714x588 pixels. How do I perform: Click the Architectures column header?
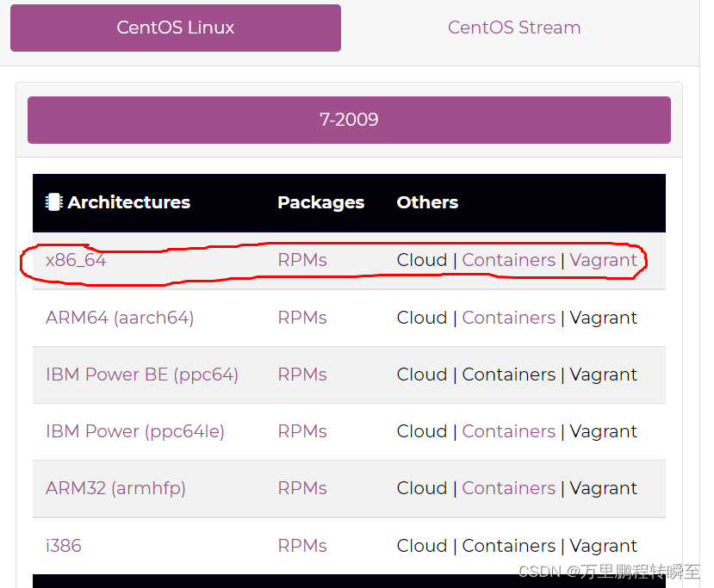click(x=129, y=202)
